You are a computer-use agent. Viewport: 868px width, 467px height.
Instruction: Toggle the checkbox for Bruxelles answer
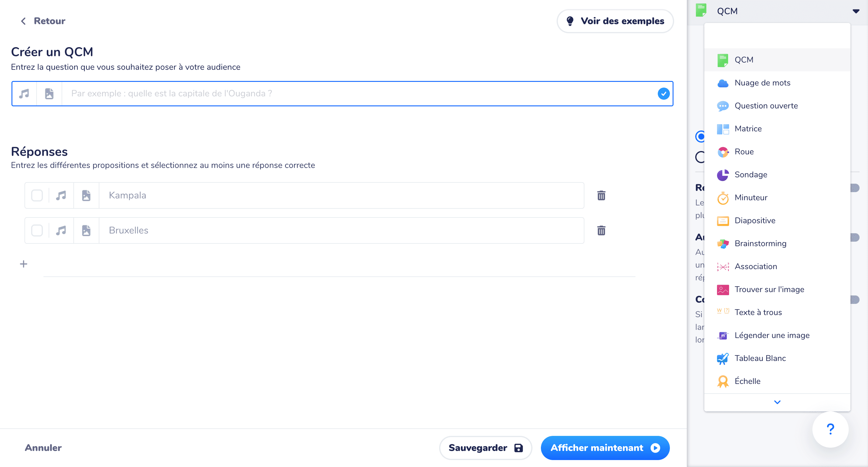click(37, 230)
